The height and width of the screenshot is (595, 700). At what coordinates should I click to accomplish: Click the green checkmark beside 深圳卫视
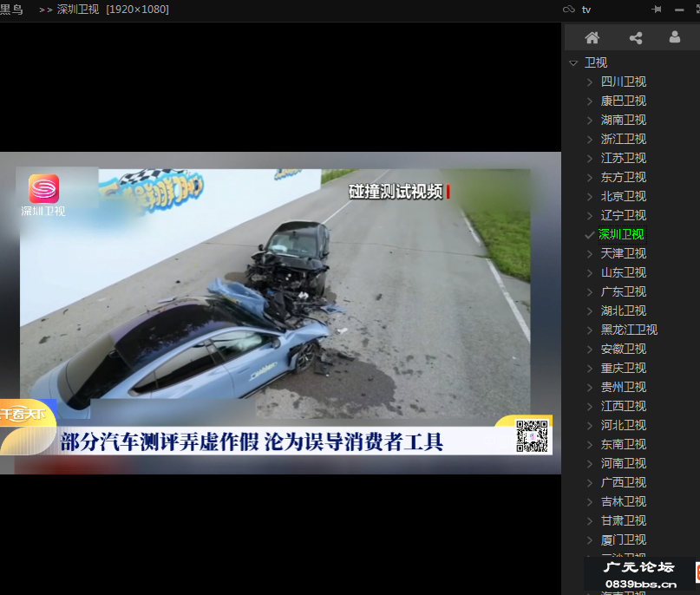588,234
